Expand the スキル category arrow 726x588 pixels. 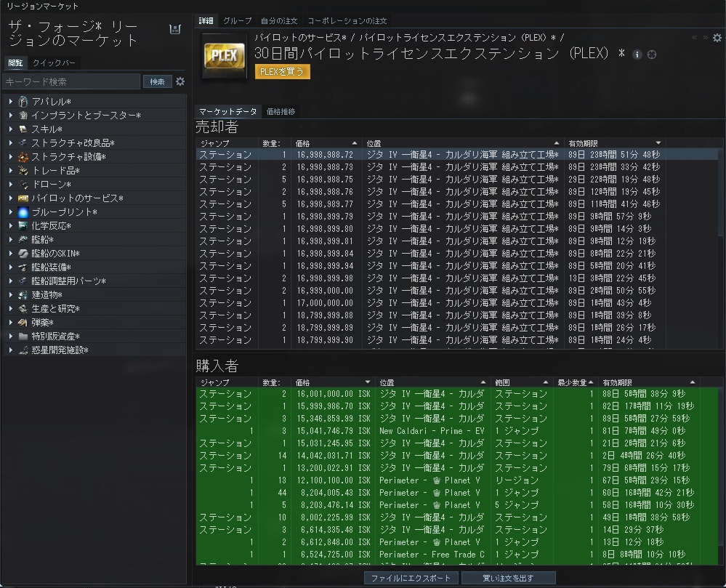click(x=11, y=129)
